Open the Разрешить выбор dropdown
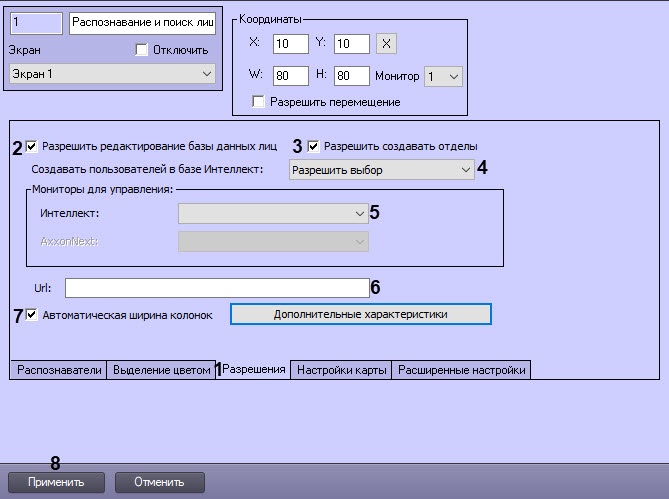The height and width of the screenshot is (499, 669). (381, 170)
